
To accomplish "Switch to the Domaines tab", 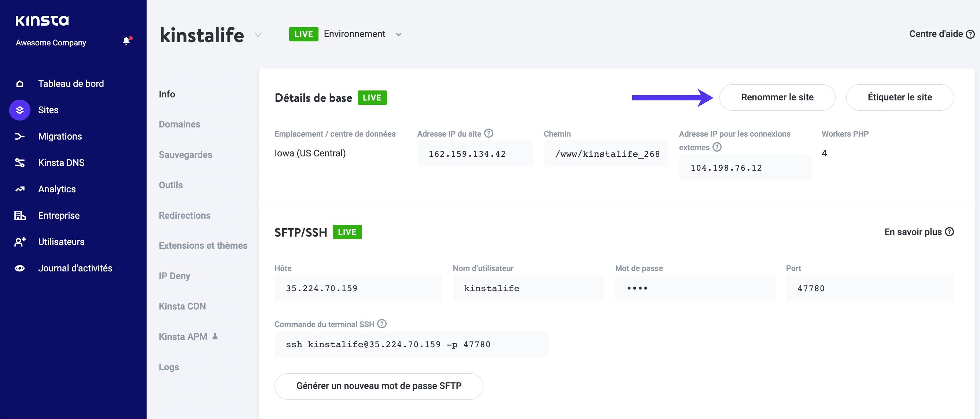I will (179, 124).
